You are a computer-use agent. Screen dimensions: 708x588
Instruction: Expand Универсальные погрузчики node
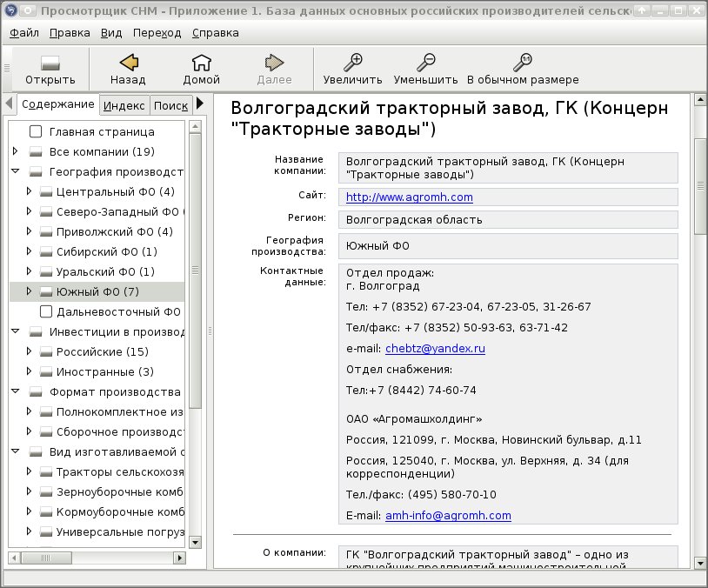[x=29, y=531]
